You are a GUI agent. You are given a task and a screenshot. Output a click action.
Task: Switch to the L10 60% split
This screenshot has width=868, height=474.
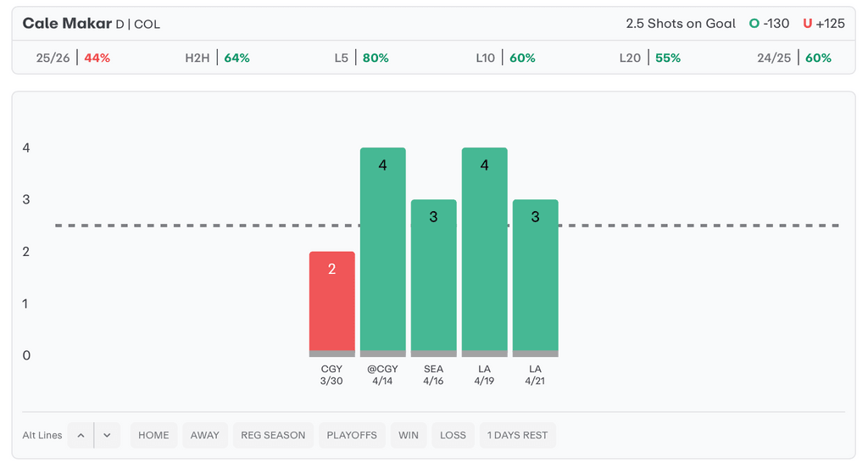(506, 59)
